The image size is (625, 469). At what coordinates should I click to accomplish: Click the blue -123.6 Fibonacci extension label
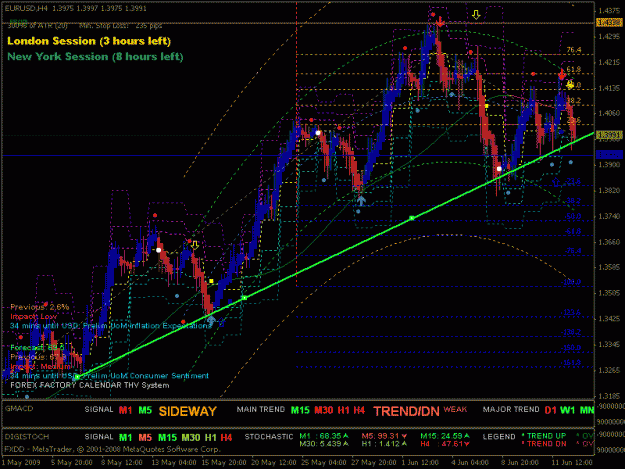click(571, 312)
